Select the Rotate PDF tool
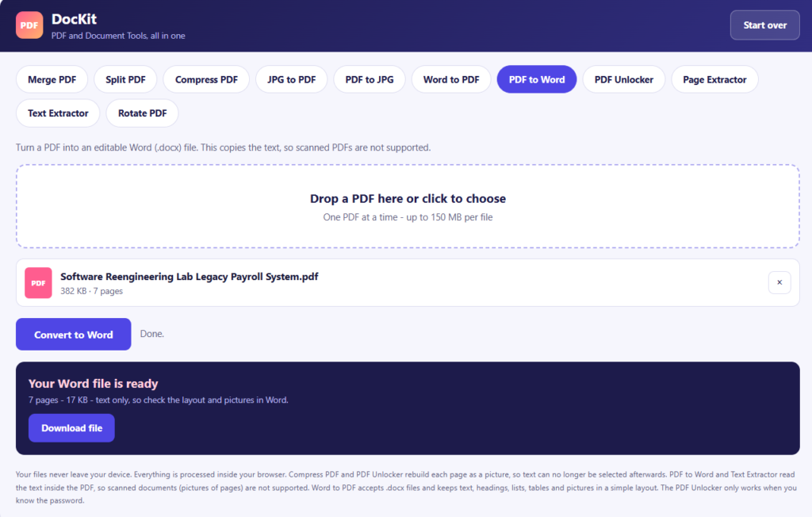 pos(143,113)
